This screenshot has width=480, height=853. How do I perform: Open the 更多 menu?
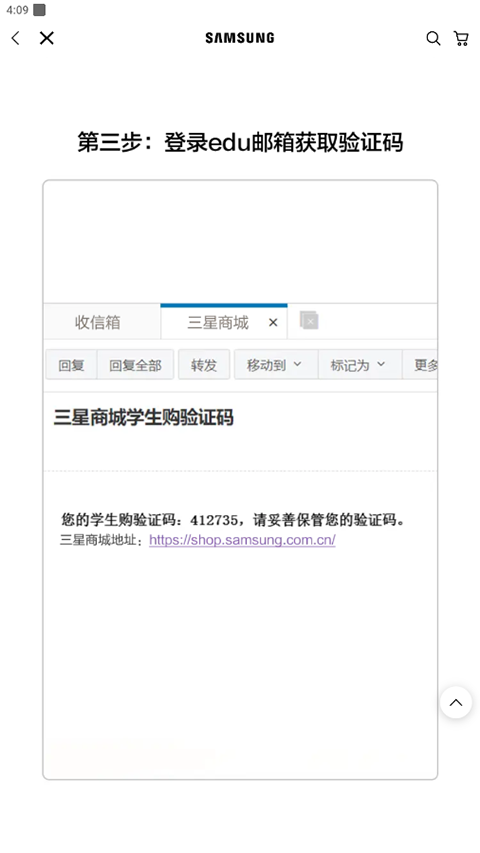tap(420, 365)
